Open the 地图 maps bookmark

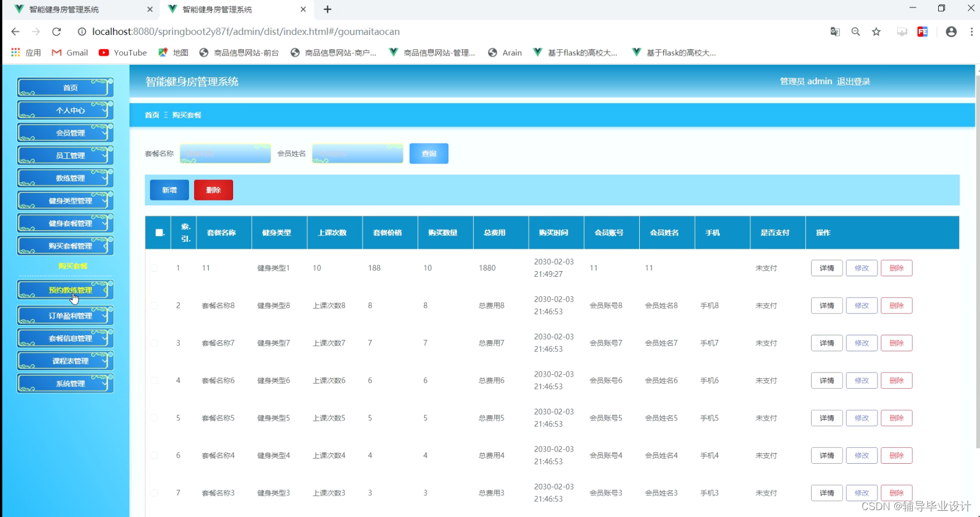tap(173, 52)
